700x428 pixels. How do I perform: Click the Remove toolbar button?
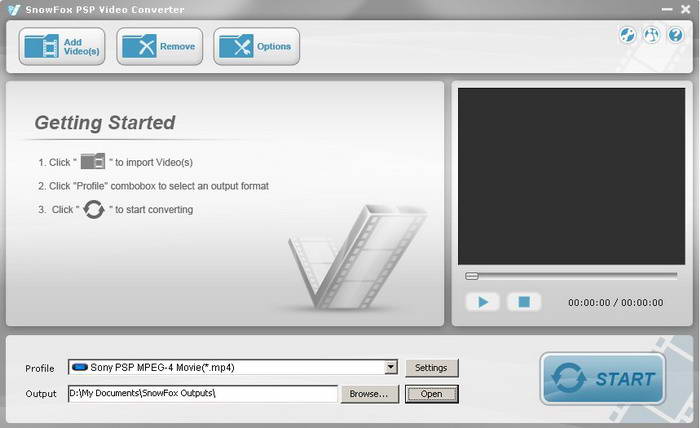[159, 46]
